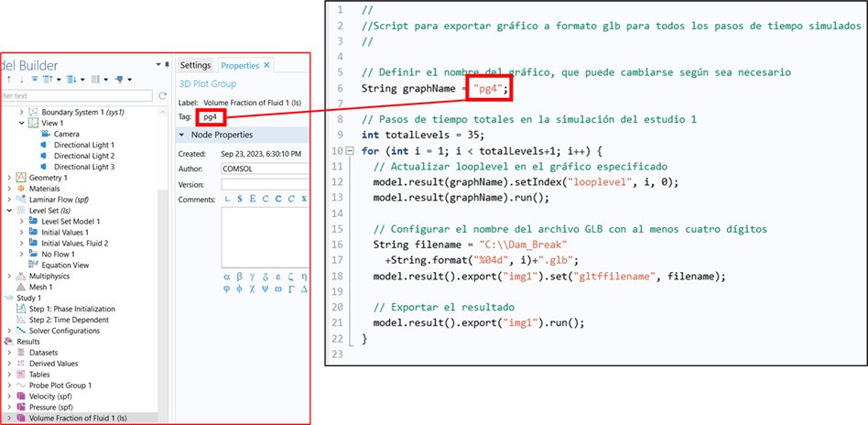Viewport: 868px width, 425px height.
Task: Switch to the Settings tab
Action: pos(194,65)
